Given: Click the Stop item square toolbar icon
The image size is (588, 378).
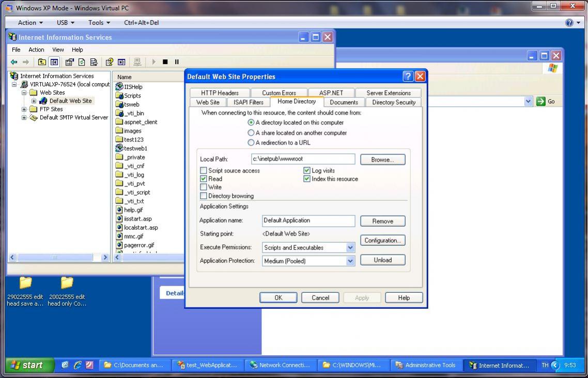Looking at the screenshot, I should (165, 62).
